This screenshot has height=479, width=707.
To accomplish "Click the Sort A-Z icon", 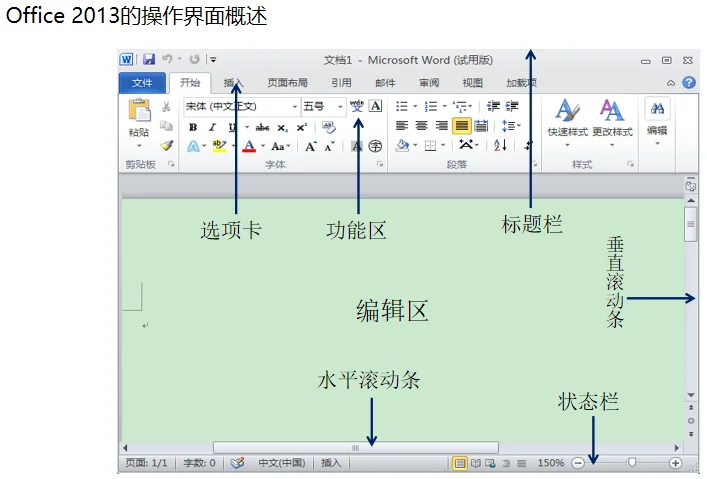I will pos(500,145).
